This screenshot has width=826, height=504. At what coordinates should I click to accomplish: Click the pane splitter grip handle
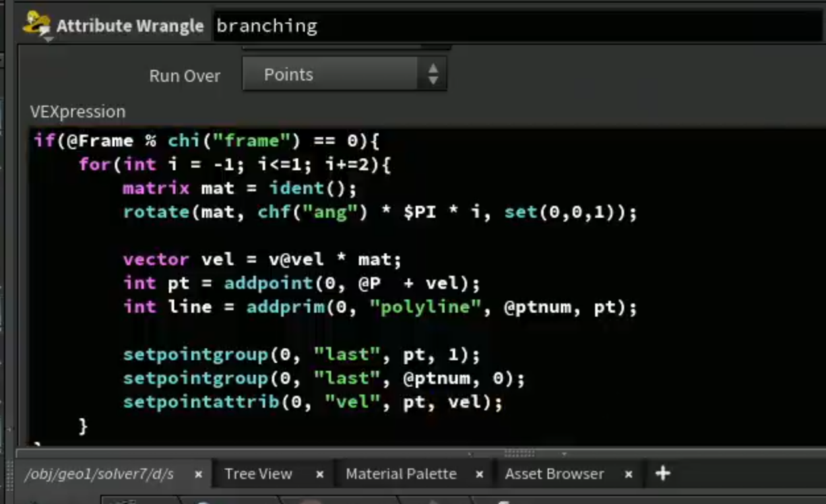point(519,454)
